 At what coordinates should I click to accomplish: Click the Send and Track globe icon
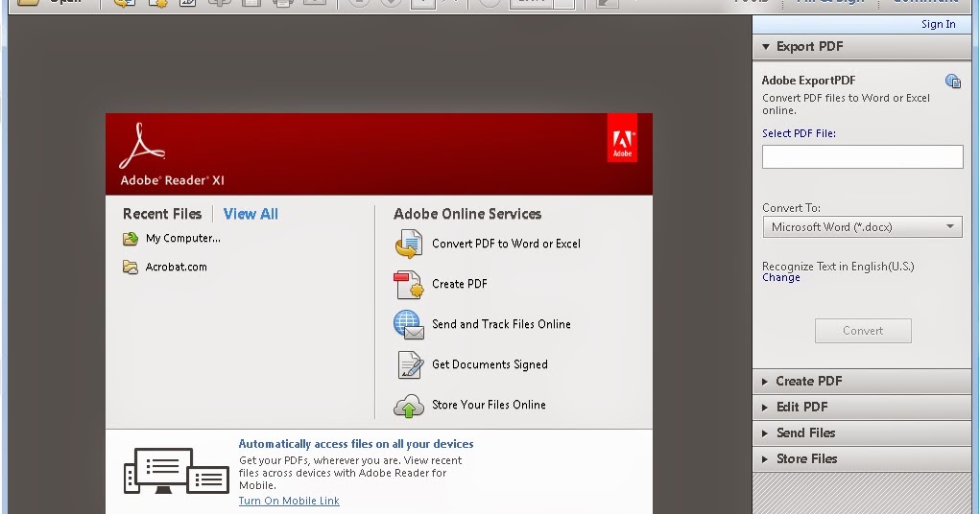pos(409,325)
